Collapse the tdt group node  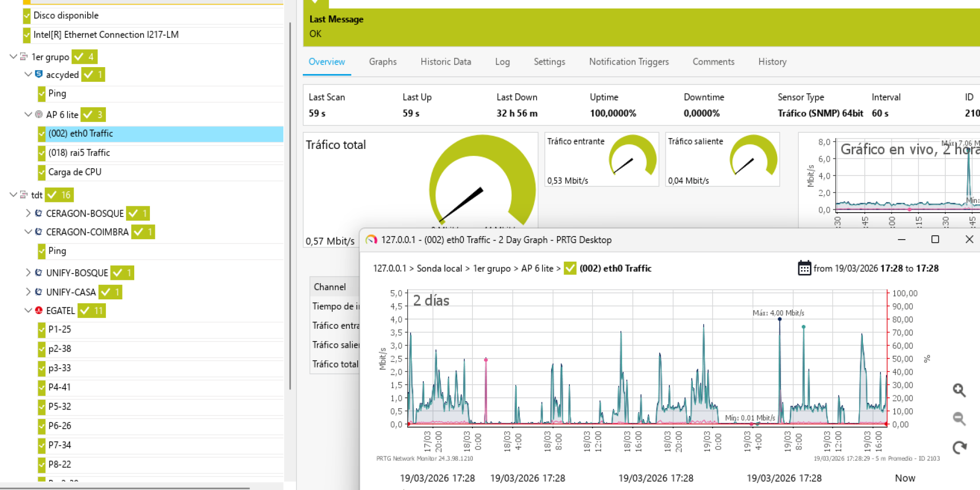[13, 195]
